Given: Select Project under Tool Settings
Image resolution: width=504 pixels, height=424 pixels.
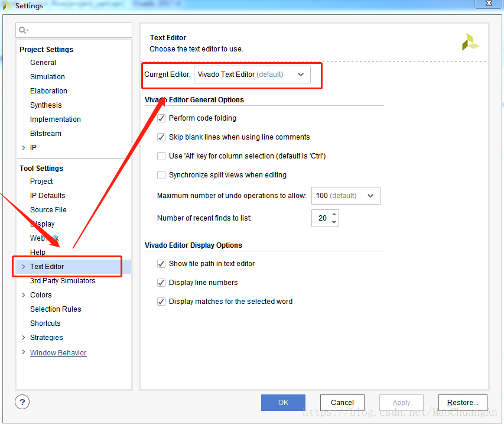Looking at the screenshot, I should click(41, 182).
